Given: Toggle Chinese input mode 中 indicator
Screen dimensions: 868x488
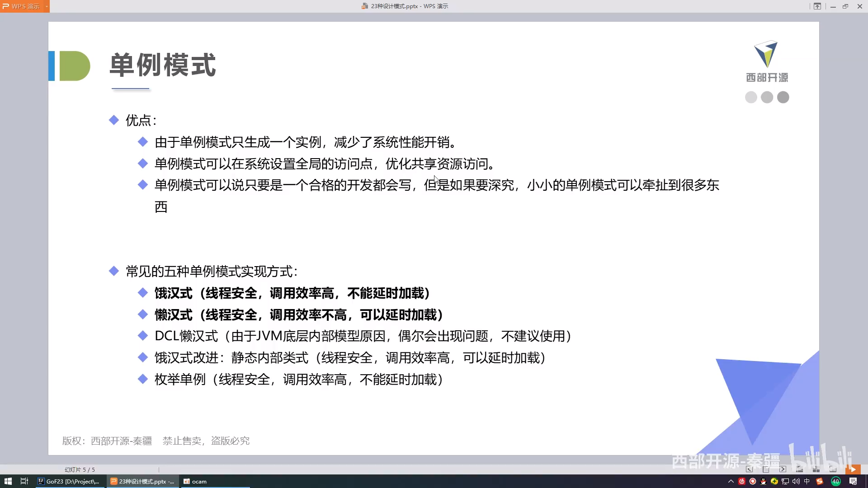Looking at the screenshot, I should click(x=807, y=481).
